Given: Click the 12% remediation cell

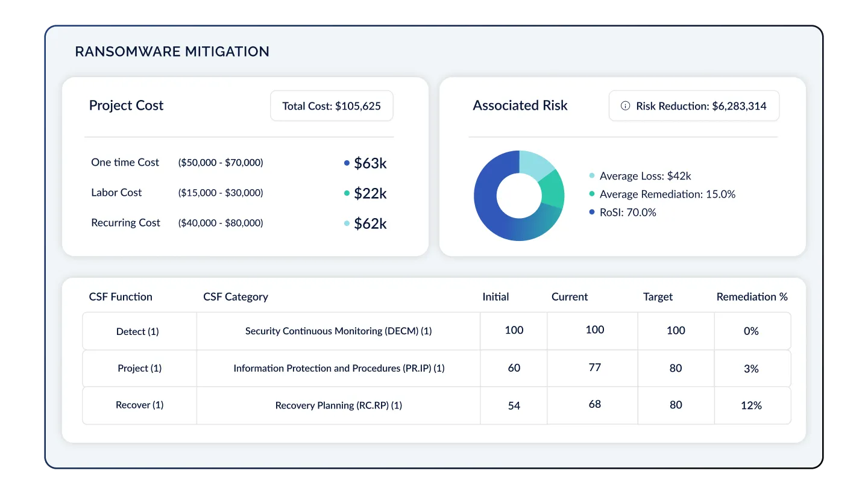Looking at the screenshot, I should tap(752, 405).
